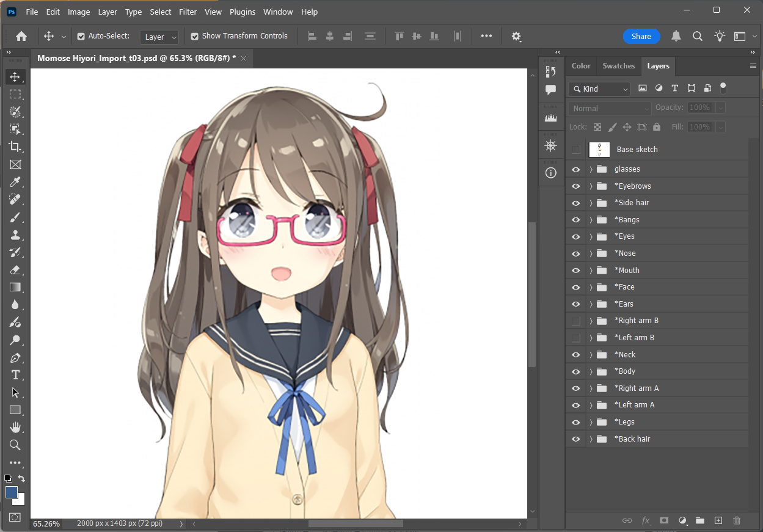Click the delete layer trash icon
The height and width of the screenshot is (532, 763).
(737, 520)
